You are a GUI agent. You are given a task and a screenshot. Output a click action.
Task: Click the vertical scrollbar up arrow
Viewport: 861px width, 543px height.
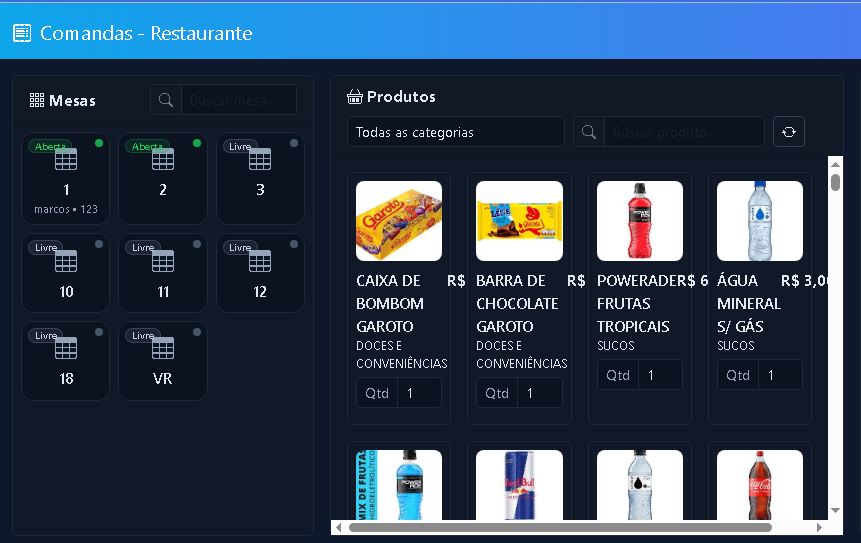tap(835, 164)
